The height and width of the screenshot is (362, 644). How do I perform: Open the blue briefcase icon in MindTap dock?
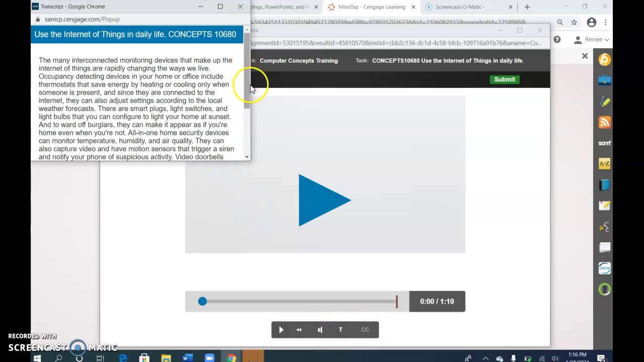pos(604,80)
